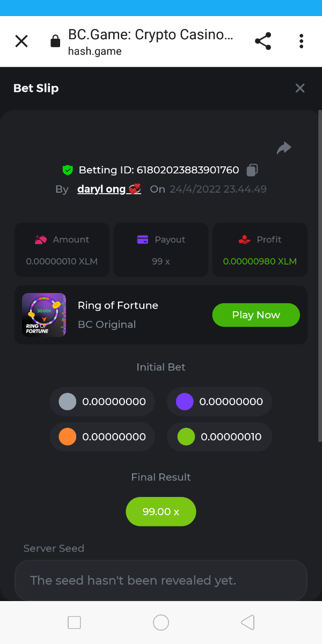Screen dimensions: 322x644
Task: Select the gray color bet chip
Action: click(x=67, y=401)
